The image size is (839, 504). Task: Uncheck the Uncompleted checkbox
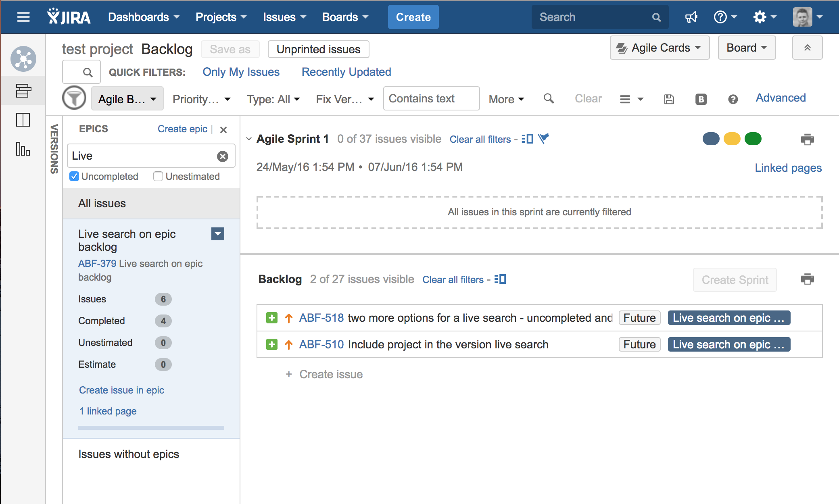(x=74, y=177)
